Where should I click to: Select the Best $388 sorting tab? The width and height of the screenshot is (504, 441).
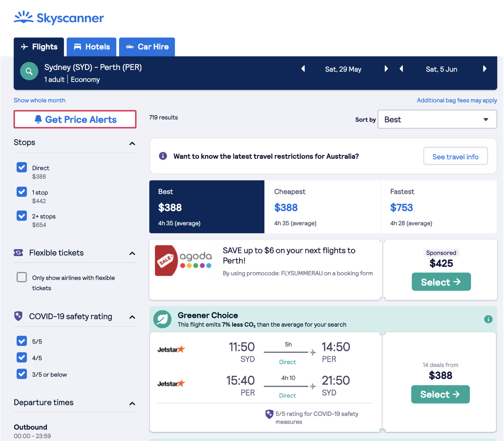tap(207, 207)
